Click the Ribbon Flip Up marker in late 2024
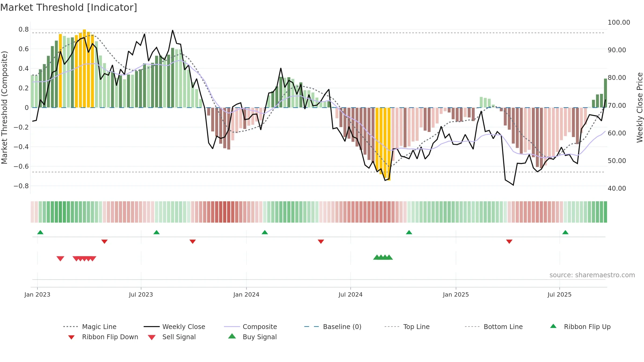The height and width of the screenshot is (362, 644). click(409, 232)
